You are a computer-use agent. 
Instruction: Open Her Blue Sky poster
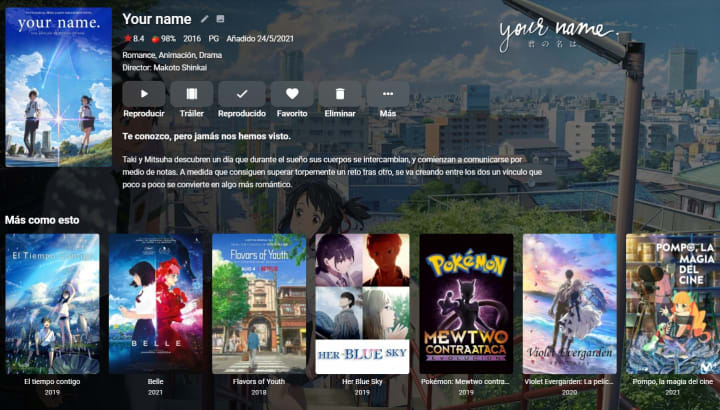click(x=362, y=304)
